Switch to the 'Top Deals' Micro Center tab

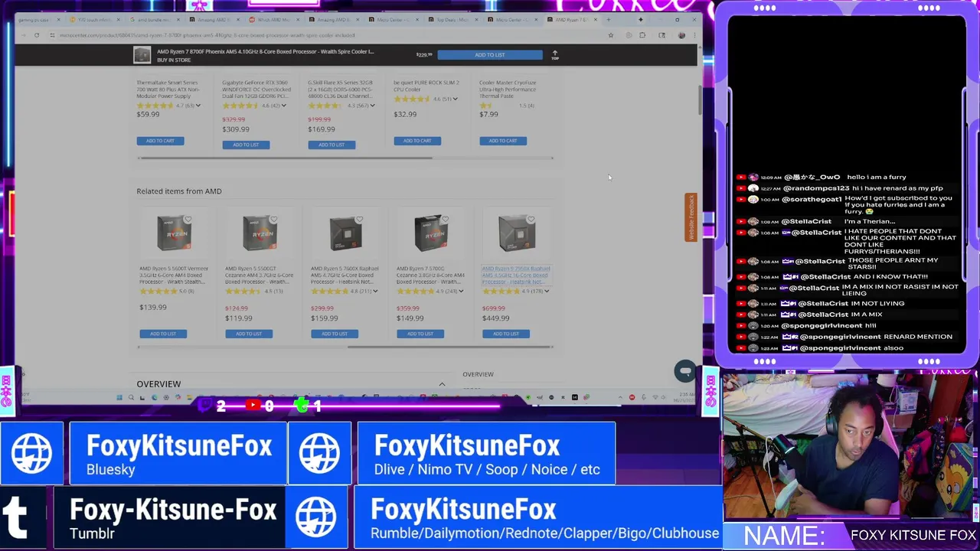point(452,20)
